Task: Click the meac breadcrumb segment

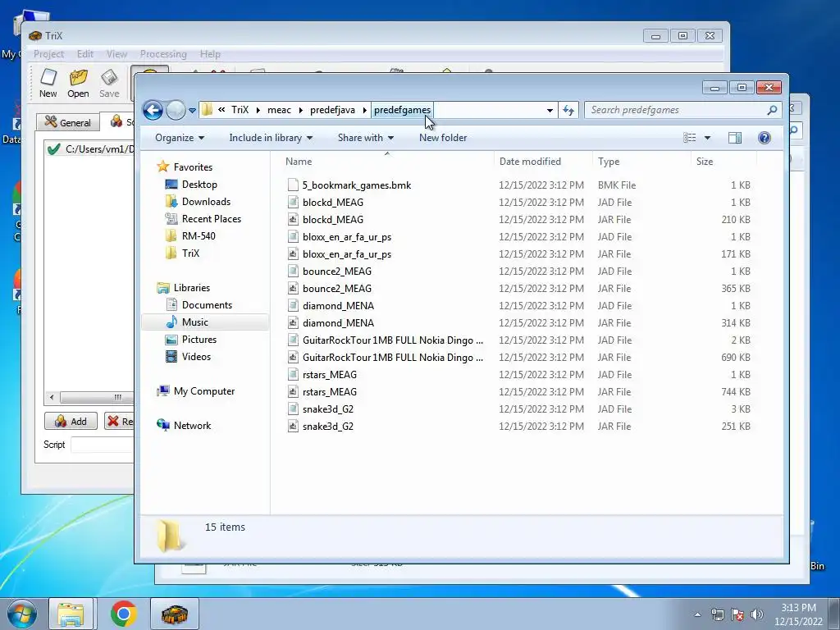Action: [x=279, y=111]
